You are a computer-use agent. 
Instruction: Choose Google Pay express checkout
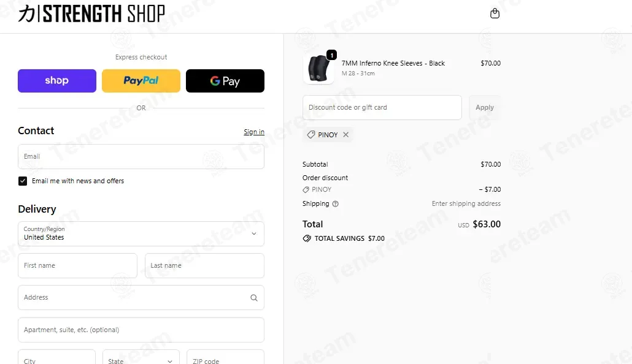[225, 81]
